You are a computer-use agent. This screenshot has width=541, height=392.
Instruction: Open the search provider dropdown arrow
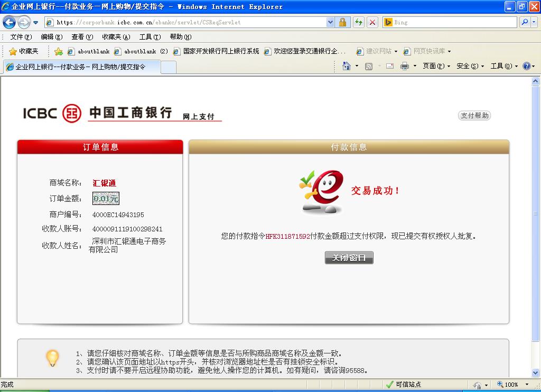(x=534, y=22)
